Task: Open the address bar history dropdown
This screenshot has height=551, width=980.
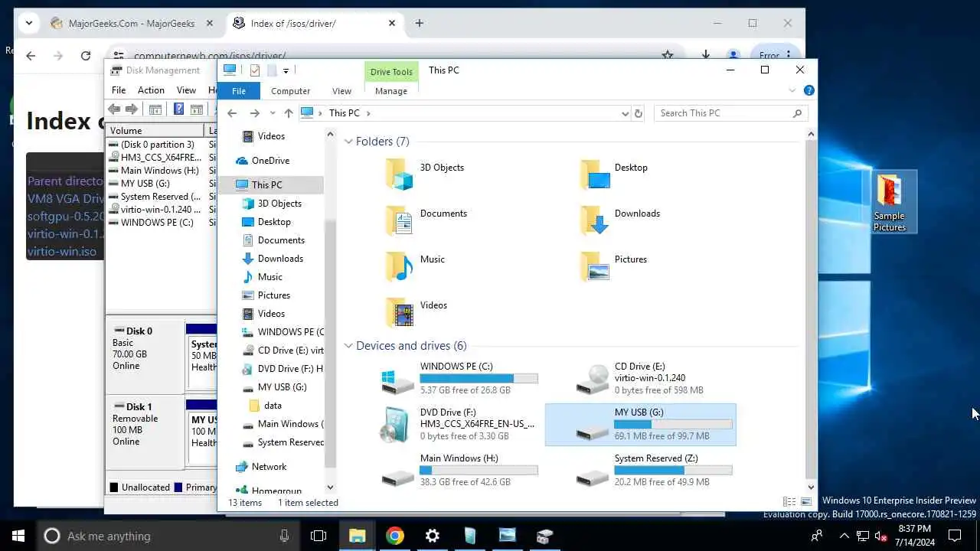Action: (626, 113)
